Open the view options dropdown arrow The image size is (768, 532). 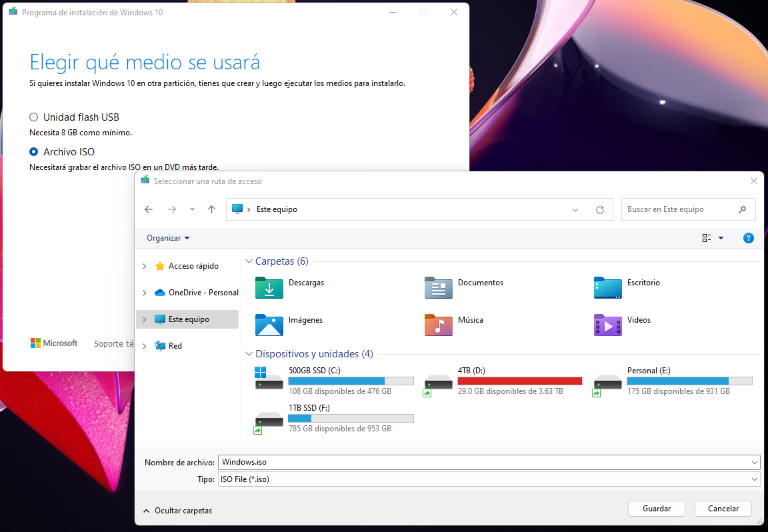coord(721,238)
